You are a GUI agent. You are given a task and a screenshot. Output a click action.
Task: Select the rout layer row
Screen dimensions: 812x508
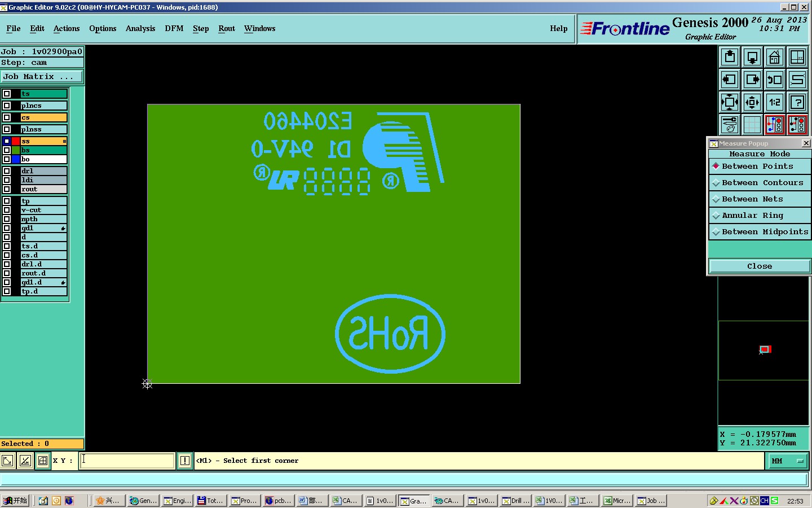[44, 189]
